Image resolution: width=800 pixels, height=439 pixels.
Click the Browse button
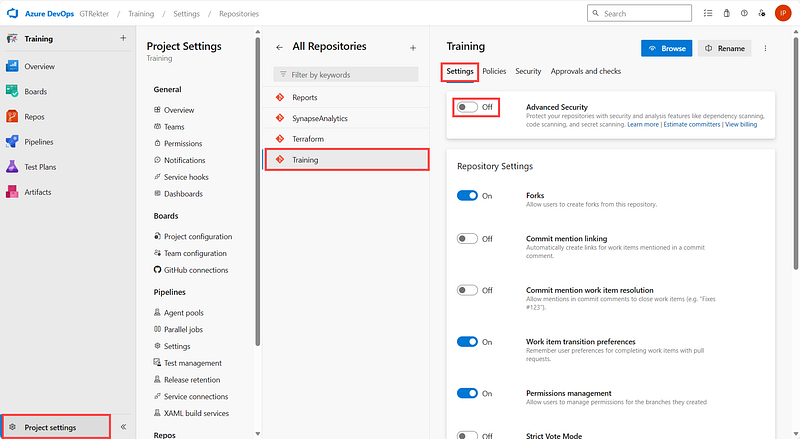(666, 48)
